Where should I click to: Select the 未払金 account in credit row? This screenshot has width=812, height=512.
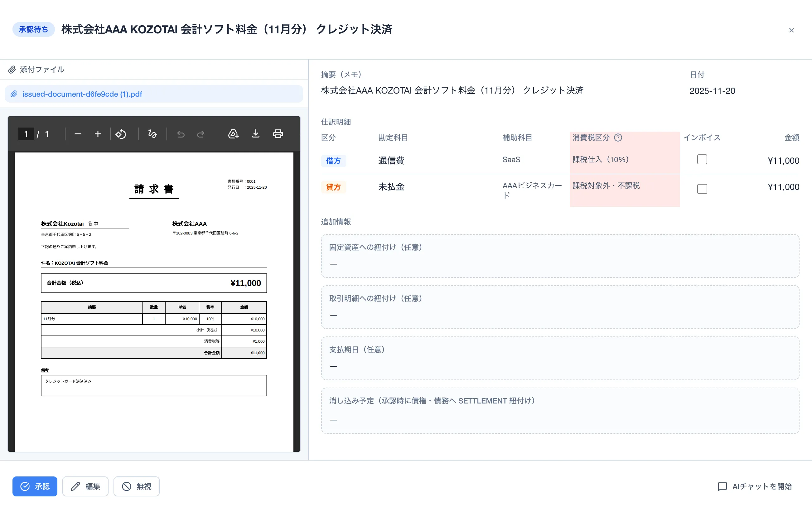click(391, 187)
